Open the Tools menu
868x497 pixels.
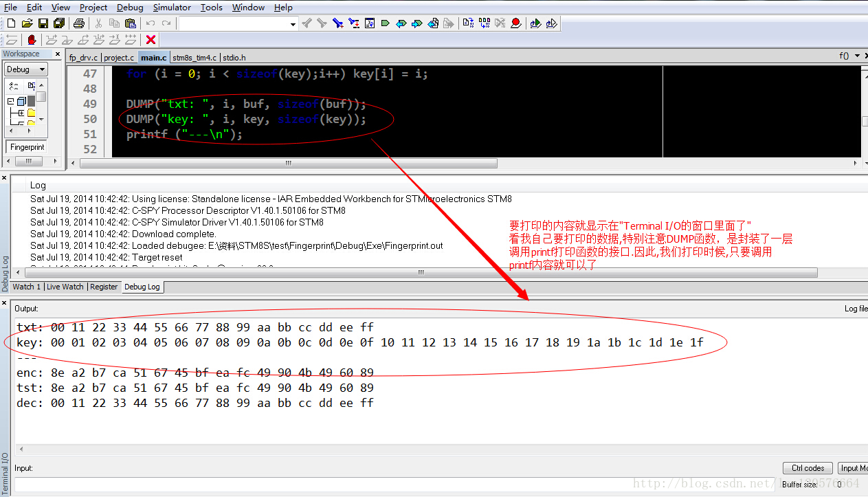tap(212, 8)
